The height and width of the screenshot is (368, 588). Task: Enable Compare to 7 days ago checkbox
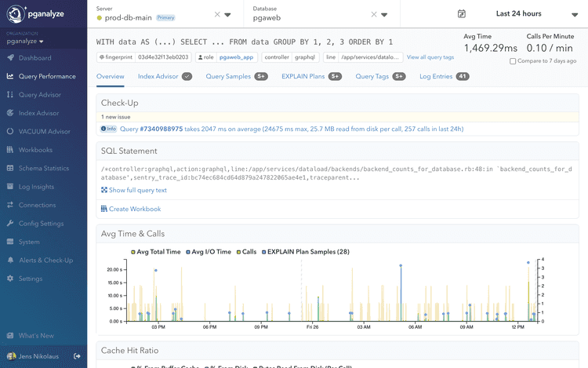513,61
